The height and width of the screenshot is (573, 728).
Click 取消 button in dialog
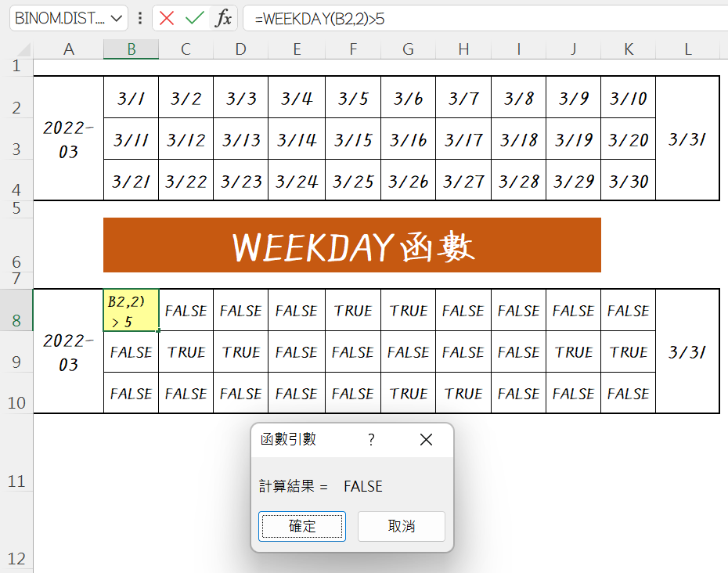point(402,526)
